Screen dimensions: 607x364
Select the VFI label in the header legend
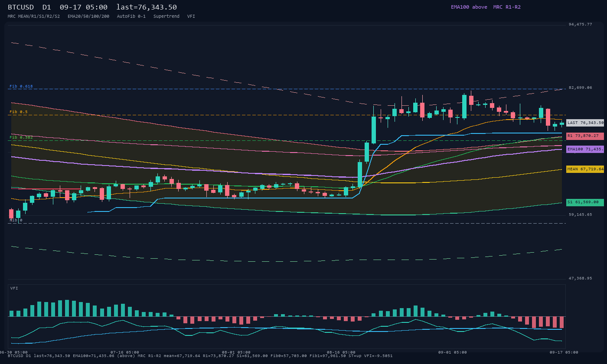click(191, 16)
